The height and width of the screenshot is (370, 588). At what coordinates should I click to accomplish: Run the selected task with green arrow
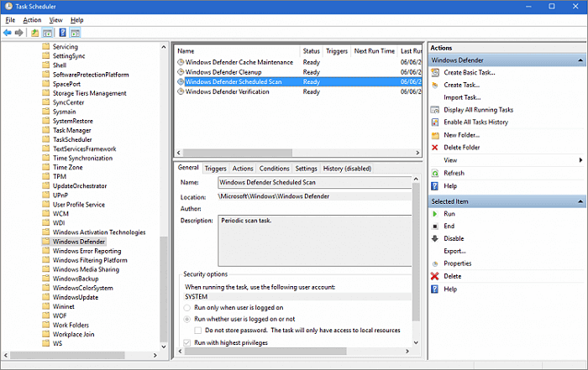click(449, 214)
